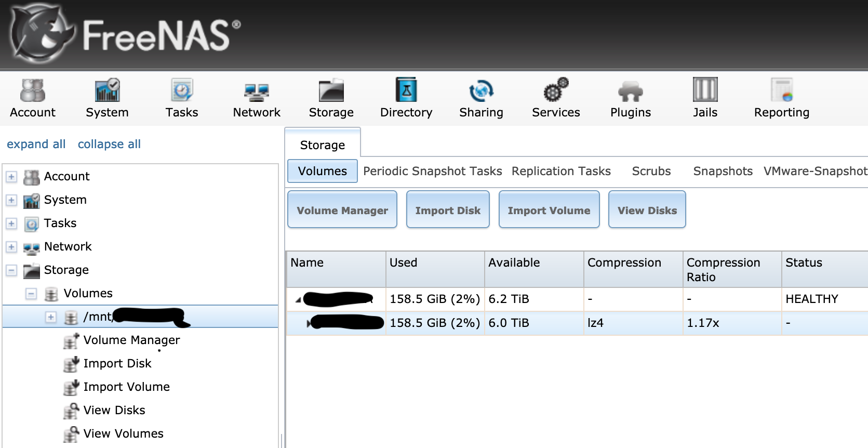Screen dimensions: 868x448
Task: Select View Volumes in the tree
Action: [124, 433]
